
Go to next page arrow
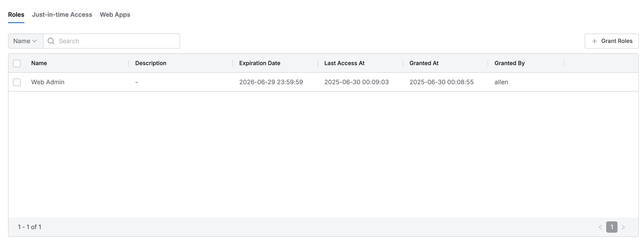click(x=623, y=227)
